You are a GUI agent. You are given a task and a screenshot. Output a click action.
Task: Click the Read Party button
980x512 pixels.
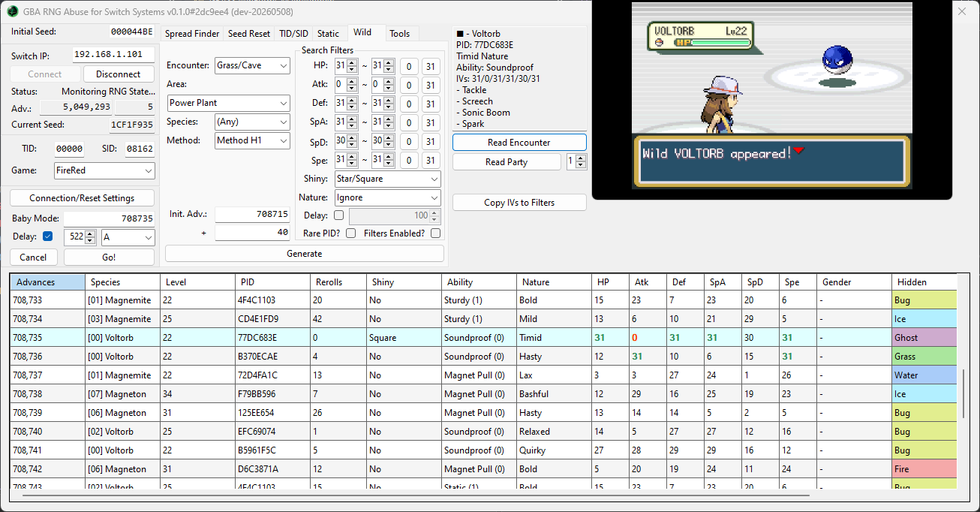click(507, 162)
